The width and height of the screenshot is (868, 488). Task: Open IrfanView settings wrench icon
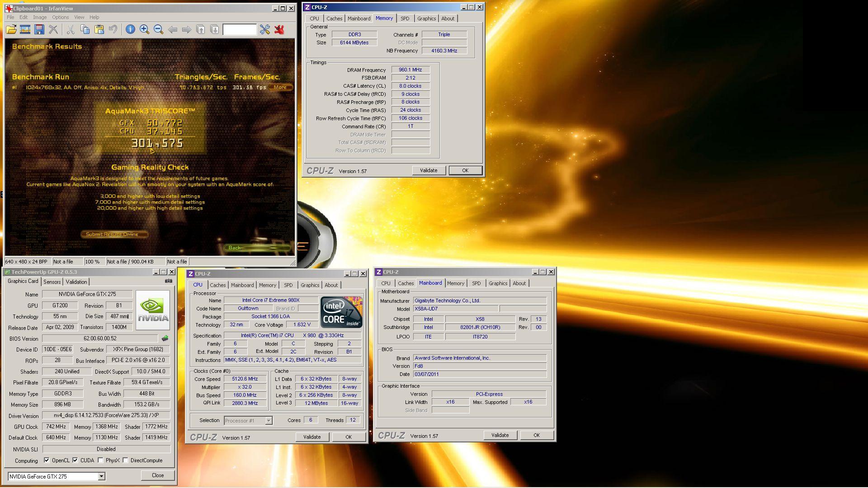pos(265,29)
